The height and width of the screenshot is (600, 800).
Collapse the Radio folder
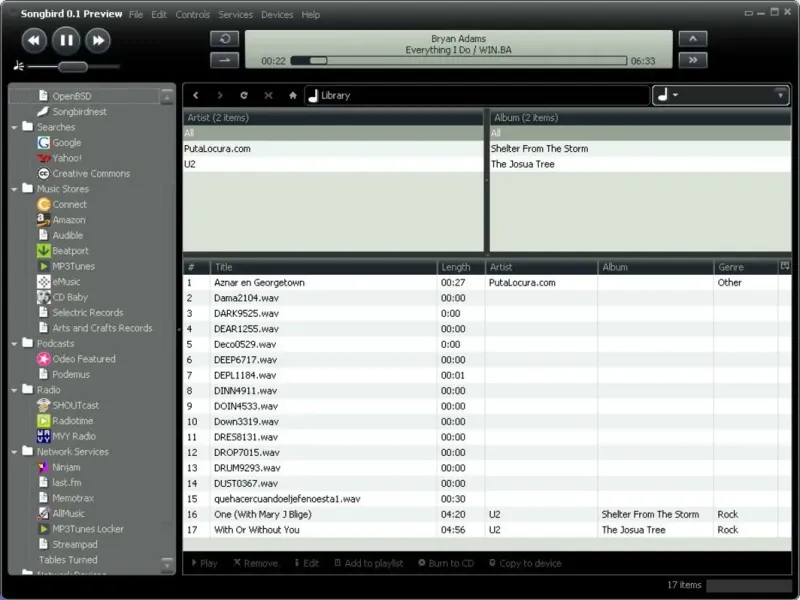[14, 390]
